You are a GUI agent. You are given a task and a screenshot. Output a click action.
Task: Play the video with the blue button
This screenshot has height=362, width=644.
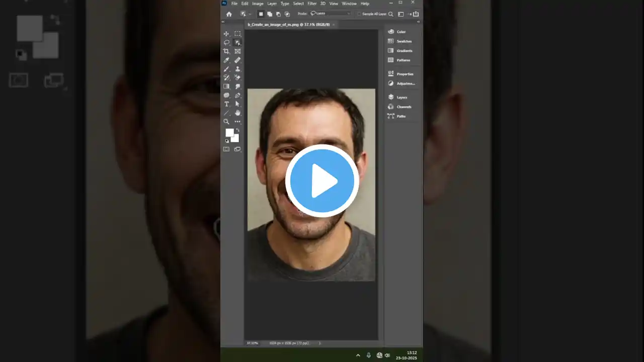point(322,181)
